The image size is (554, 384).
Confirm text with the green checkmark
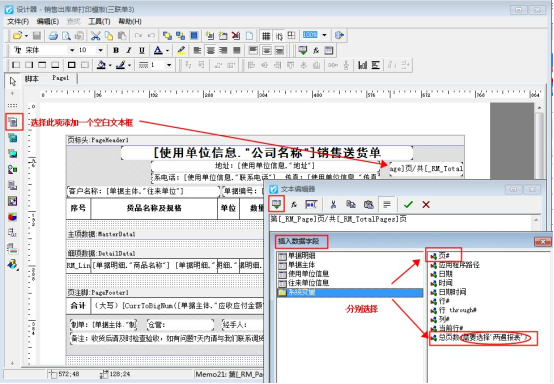408,204
